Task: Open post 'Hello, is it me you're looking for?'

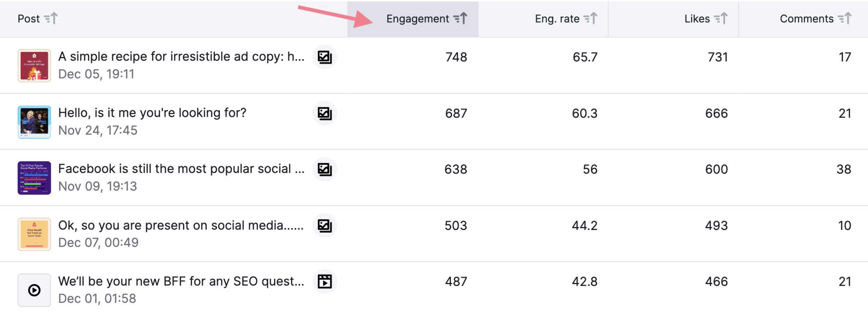Action: [x=153, y=113]
